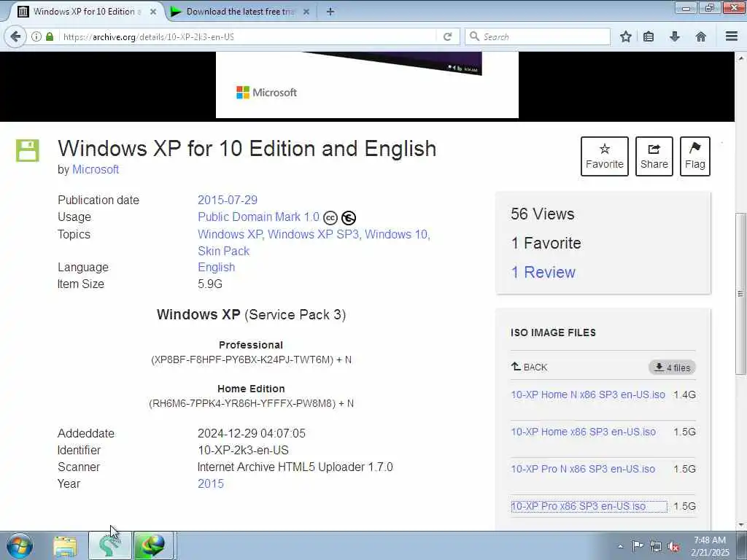Click the Home Edition product key text
747x560 pixels.
click(x=251, y=404)
